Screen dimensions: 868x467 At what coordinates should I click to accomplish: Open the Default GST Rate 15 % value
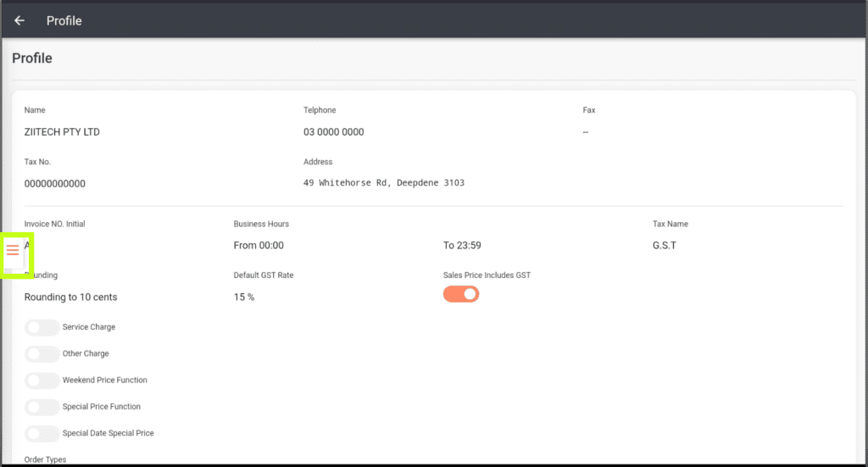pyautogui.click(x=244, y=297)
